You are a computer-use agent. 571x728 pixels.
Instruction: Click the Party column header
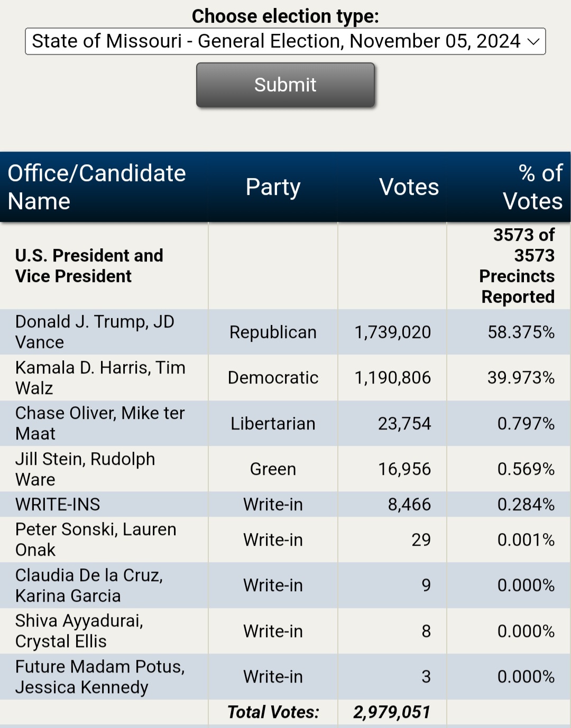click(273, 187)
